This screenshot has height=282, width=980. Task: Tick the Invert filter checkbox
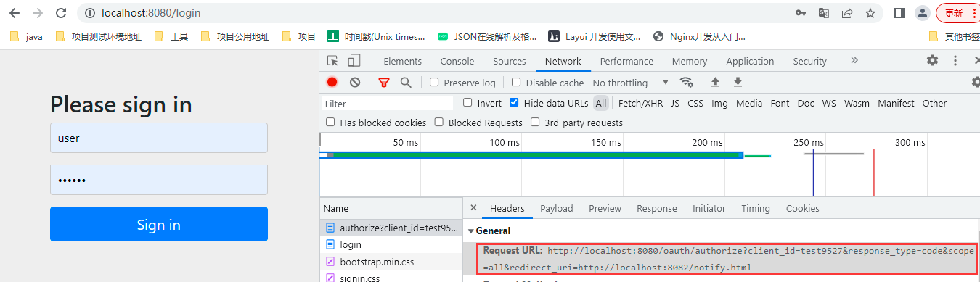tap(467, 103)
